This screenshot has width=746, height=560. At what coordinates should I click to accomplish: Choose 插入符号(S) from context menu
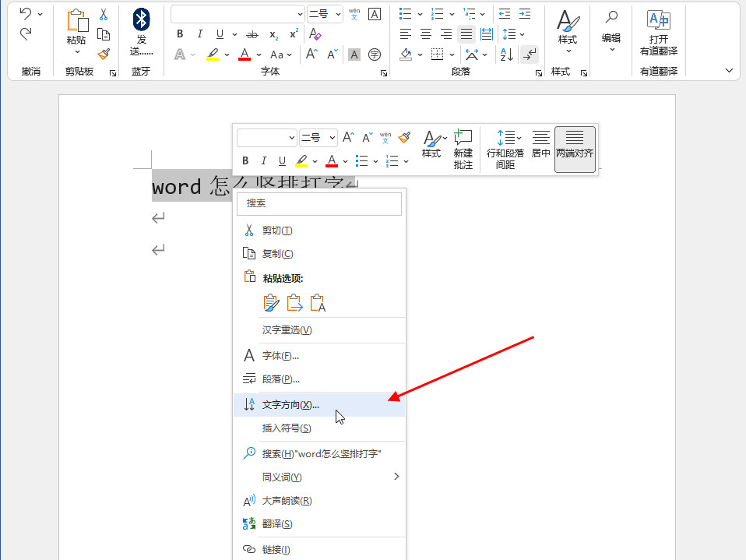tap(319, 428)
